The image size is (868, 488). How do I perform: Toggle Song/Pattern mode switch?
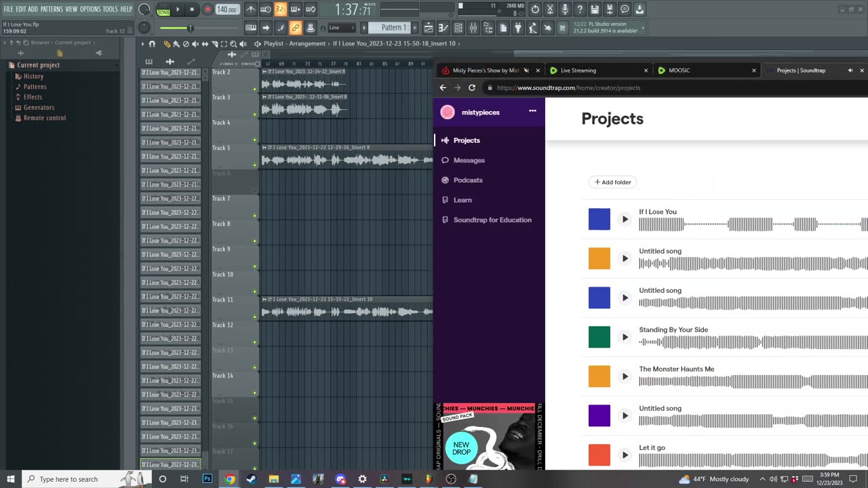click(163, 10)
